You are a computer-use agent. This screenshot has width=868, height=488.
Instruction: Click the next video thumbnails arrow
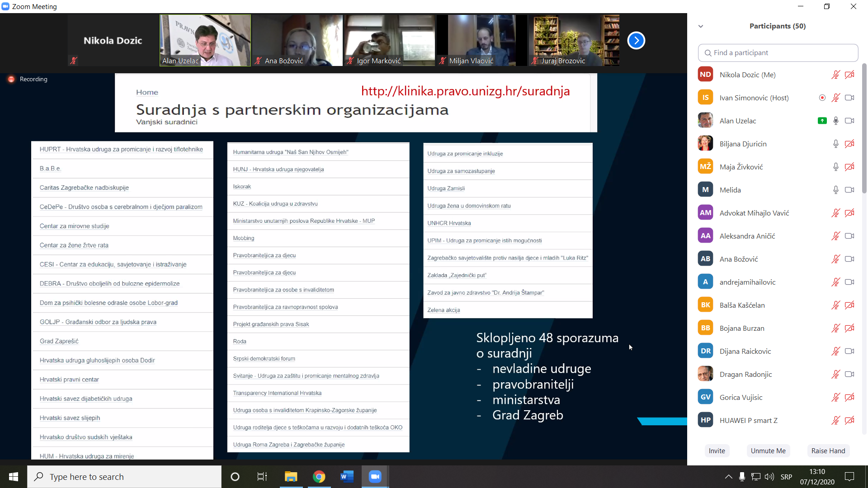[x=636, y=40]
